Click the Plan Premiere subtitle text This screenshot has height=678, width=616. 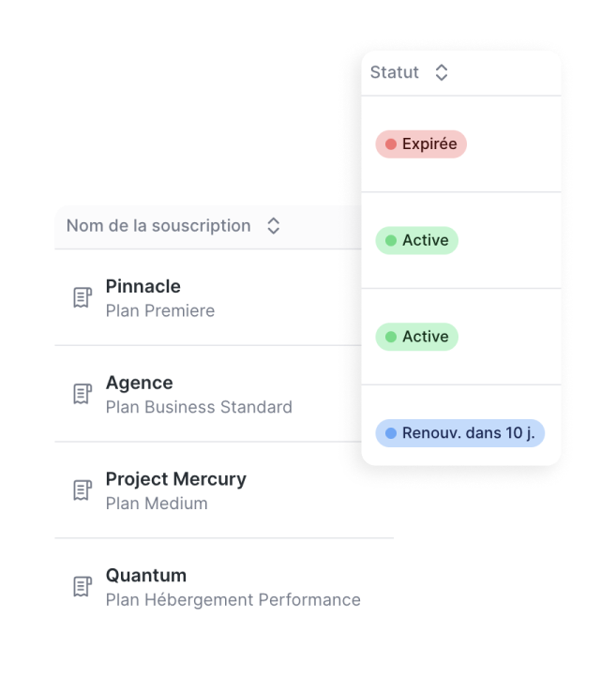tap(160, 311)
